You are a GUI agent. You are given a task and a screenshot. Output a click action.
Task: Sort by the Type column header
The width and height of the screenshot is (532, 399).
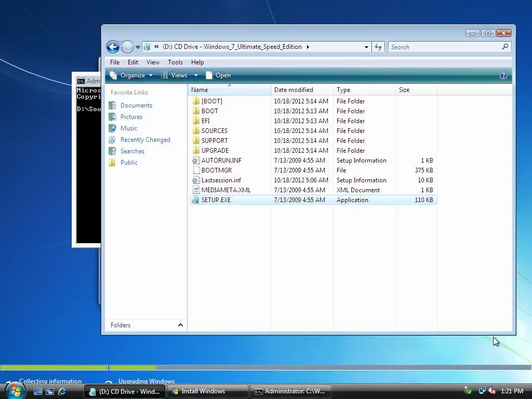click(364, 89)
